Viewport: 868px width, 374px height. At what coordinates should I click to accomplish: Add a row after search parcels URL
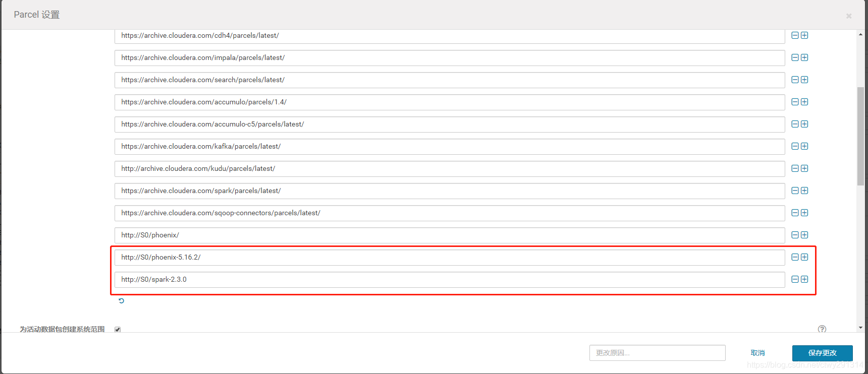pyautogui.click(x=804, y=80)
